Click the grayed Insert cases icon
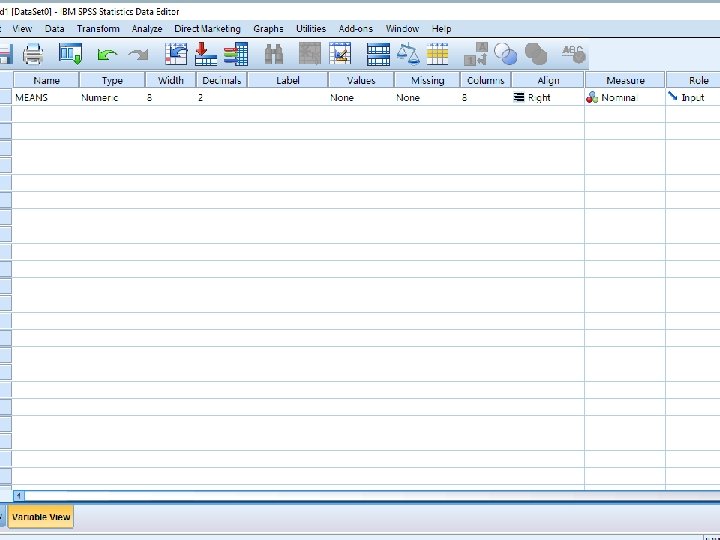 coord(310,54)
